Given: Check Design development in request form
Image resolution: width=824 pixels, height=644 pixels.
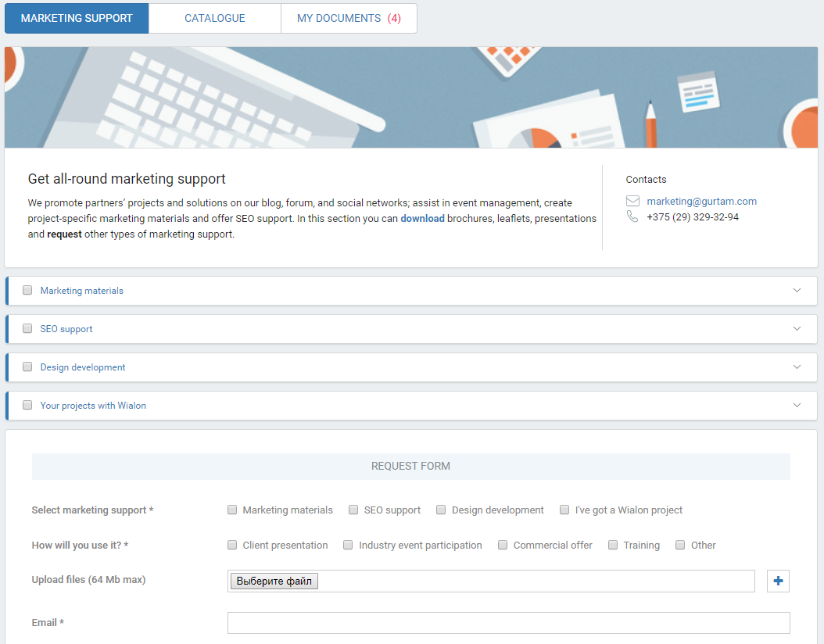Looking at the screenshot, I should pyautogui.click(x=441, y=510).
